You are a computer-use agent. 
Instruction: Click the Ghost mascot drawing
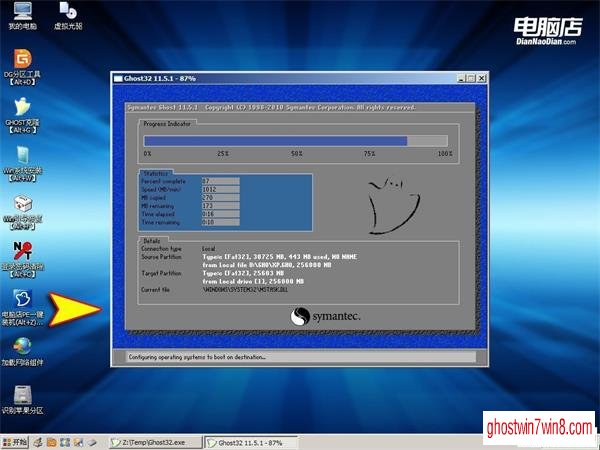[394, 205]
